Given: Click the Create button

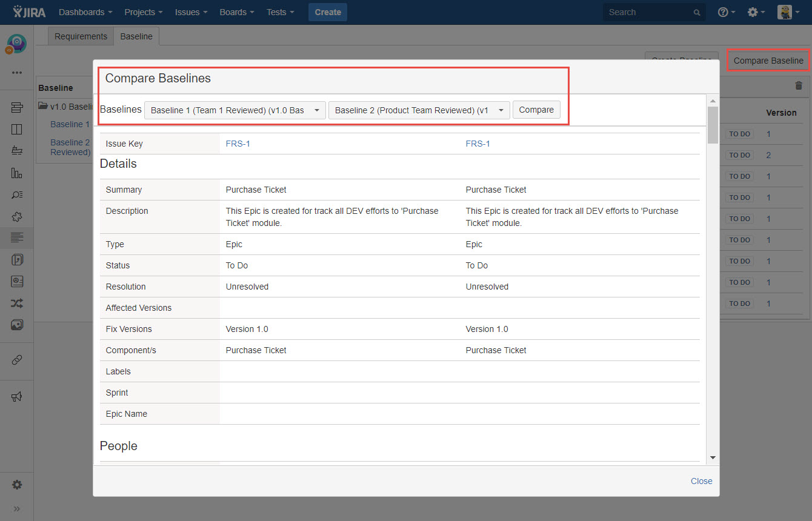Looking at the screenshot, I should click(328, 12).
